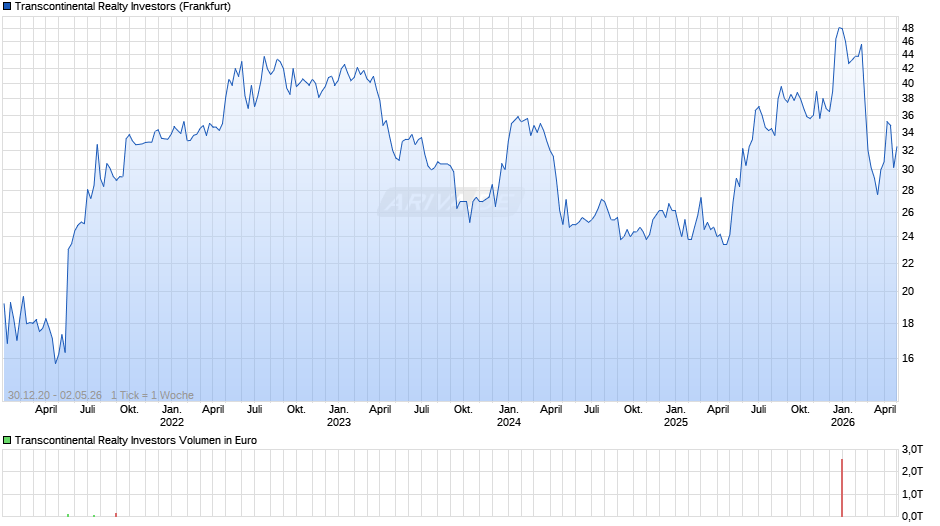Click the last 'April' label after Jan. 2026
The height and width of the screenshot is (526, 940).
885,410
